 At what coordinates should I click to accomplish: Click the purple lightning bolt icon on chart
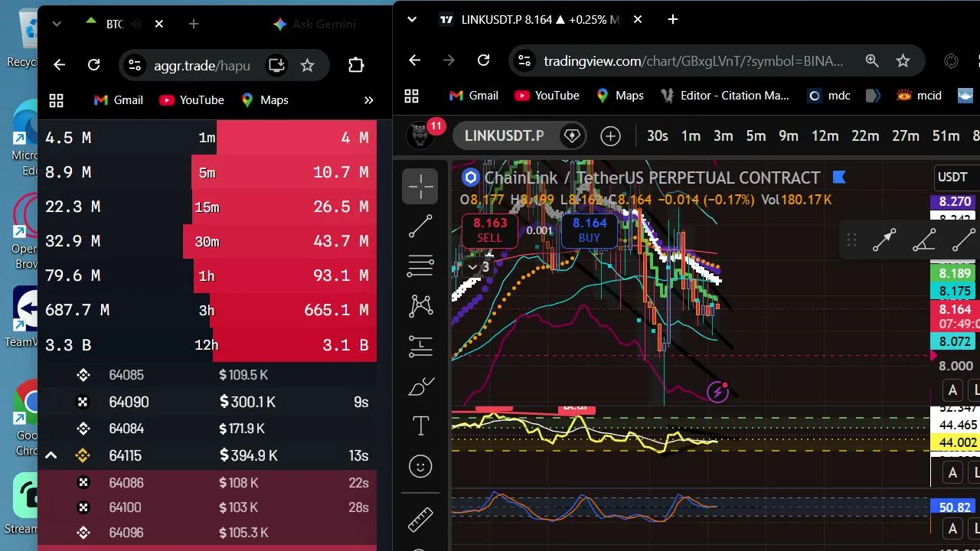click(x=717, y=393)
